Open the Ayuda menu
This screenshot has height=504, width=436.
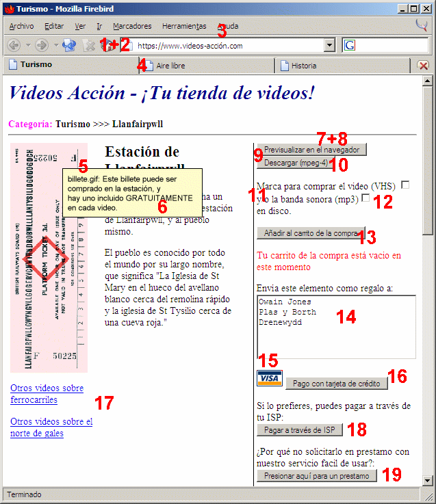(x=228, y=26)
